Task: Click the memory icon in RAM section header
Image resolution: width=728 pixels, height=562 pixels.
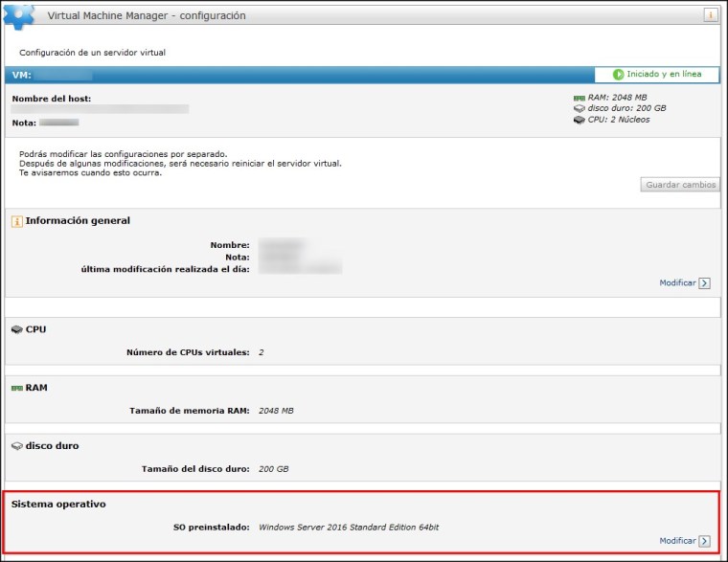Action: coord(16,389)
